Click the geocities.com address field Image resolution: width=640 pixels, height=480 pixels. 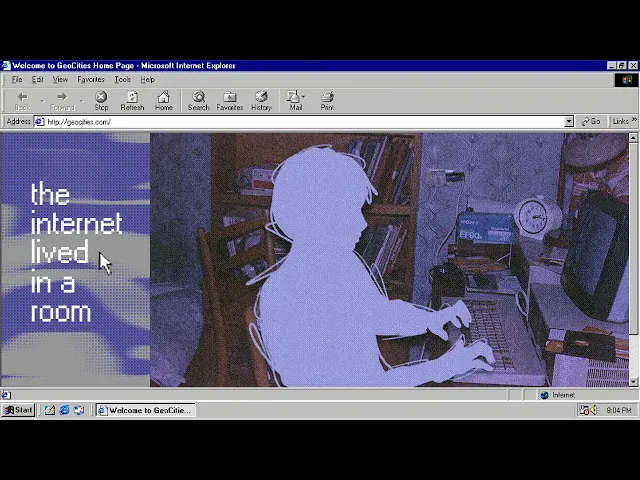pyautogui.click(x=304, y=122)
